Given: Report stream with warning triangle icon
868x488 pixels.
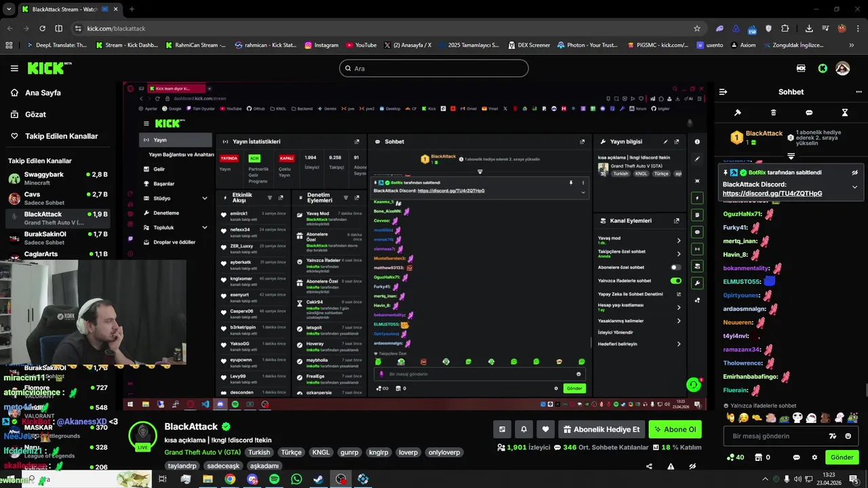Looking at the screenshot, I should click(671, 466).
